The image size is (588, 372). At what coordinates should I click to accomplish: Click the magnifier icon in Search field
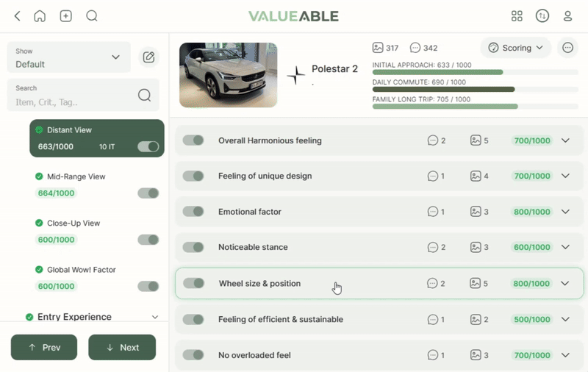pos(144,95)
